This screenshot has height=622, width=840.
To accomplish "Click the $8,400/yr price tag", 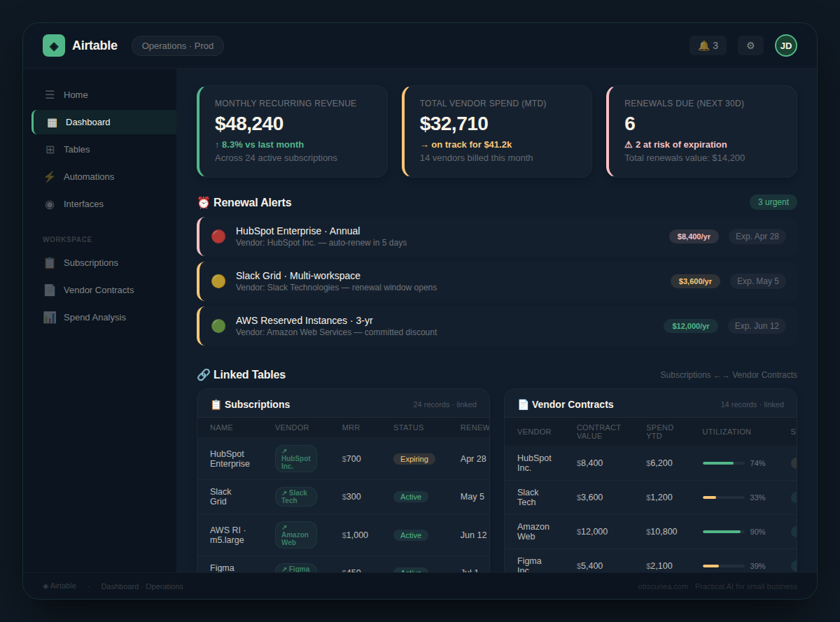I will pyautogui.click(x=694, y=236).
